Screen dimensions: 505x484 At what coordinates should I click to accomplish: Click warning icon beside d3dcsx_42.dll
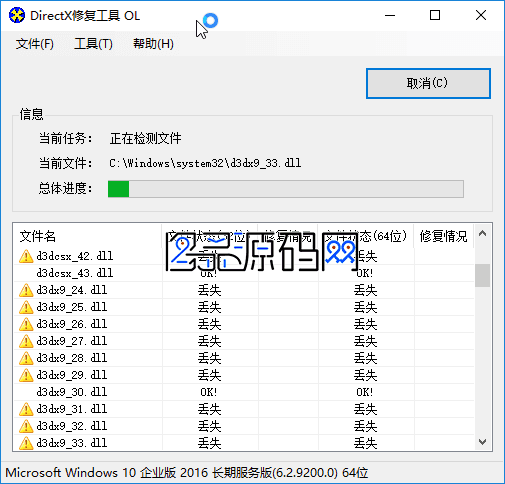pyautogui.click(x=26, y=256)
